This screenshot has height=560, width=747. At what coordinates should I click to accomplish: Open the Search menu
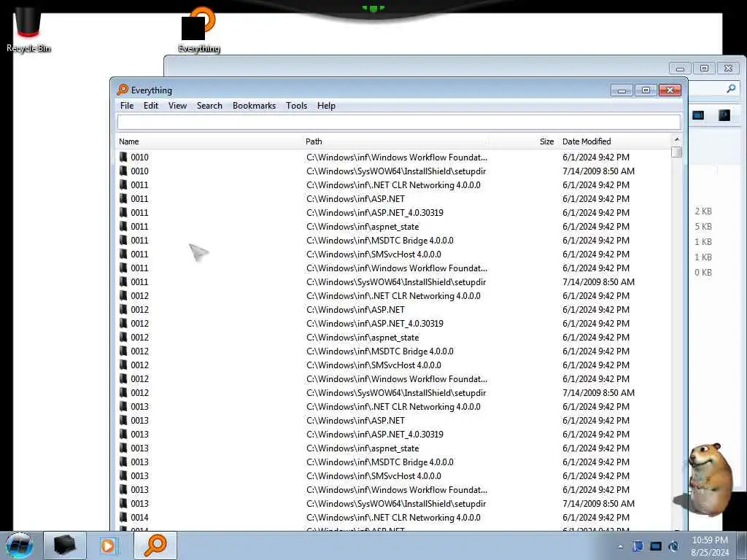(209, 106)
